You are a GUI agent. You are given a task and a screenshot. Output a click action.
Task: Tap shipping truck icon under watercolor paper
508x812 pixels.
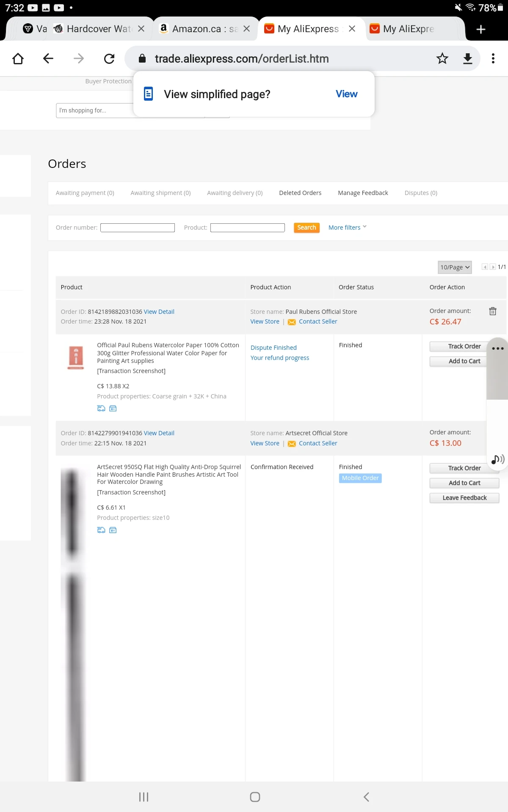(101, 408)
